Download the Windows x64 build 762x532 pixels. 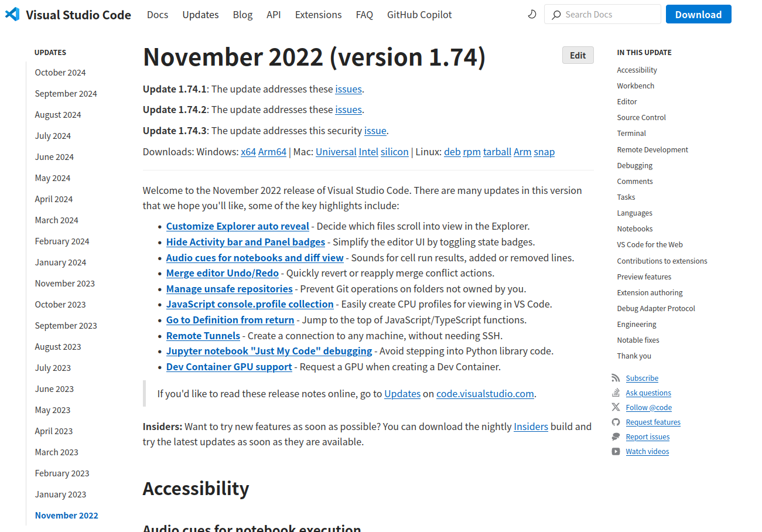tap(248, 152)
